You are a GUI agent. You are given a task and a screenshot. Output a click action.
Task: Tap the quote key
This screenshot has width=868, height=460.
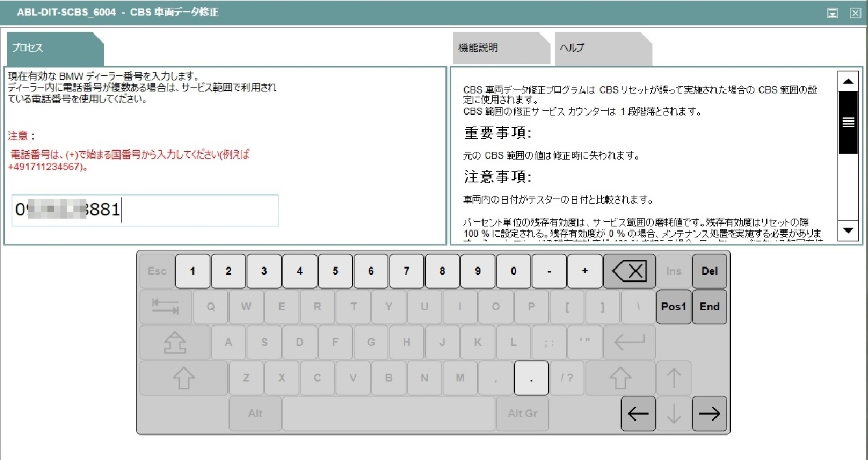coord(584,343)
